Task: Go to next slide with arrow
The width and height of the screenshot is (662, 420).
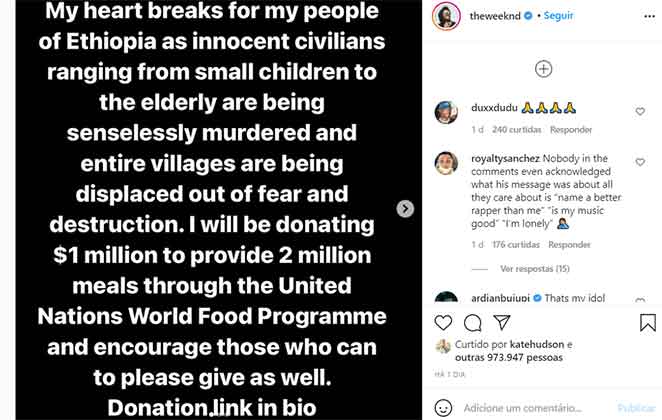Action: pyautogui.click(x=405, y=209)
